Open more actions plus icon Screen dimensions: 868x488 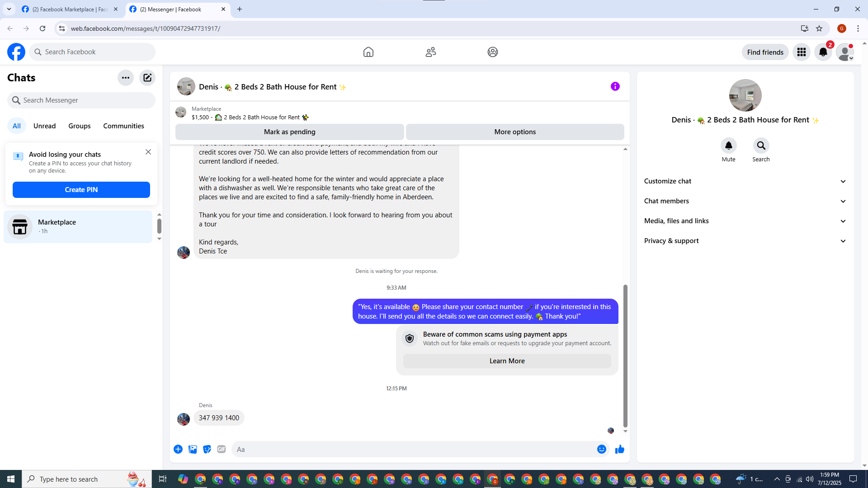coord(178,449)
